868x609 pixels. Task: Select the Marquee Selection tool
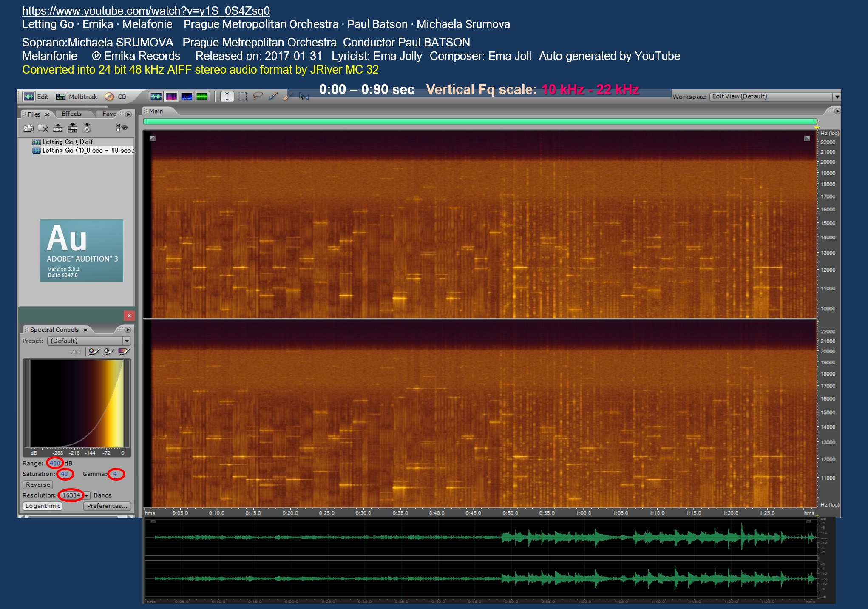click(242, 97)
